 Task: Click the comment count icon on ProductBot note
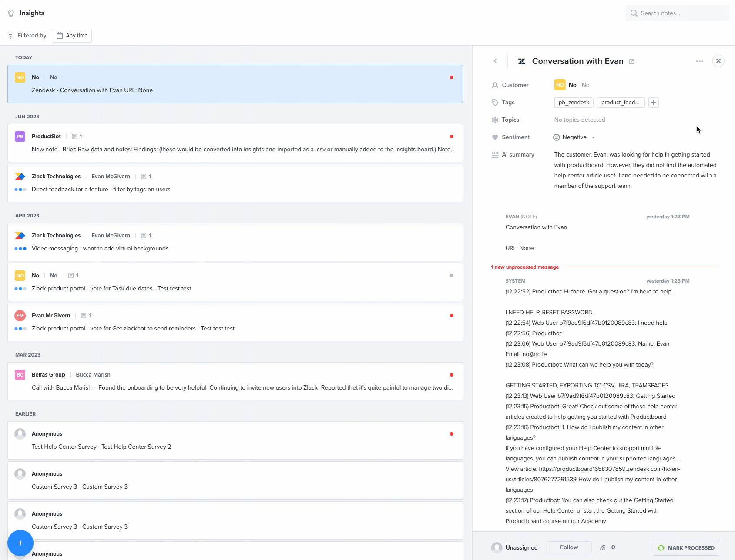pyautogui.click(x=74, y=137)
